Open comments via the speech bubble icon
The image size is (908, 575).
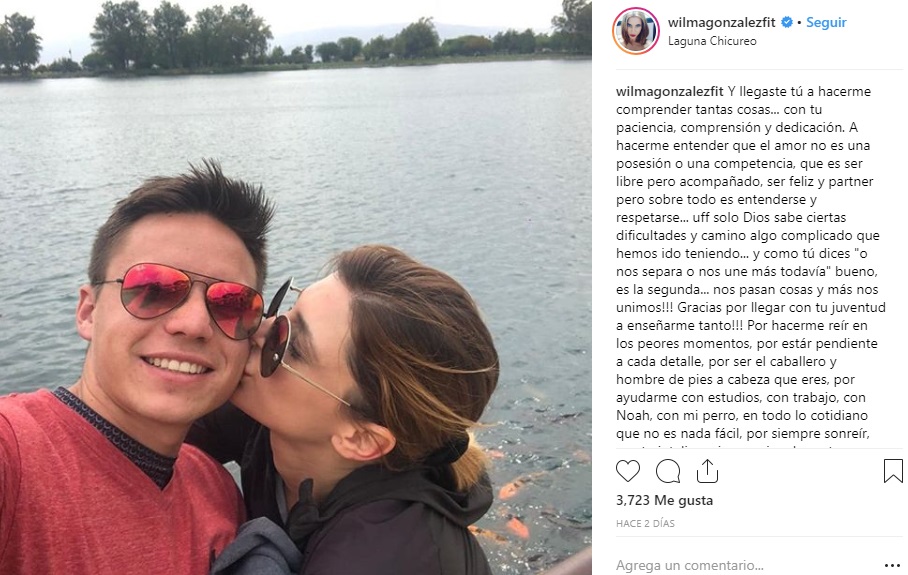pyautogui.click(x=668, y=471)
